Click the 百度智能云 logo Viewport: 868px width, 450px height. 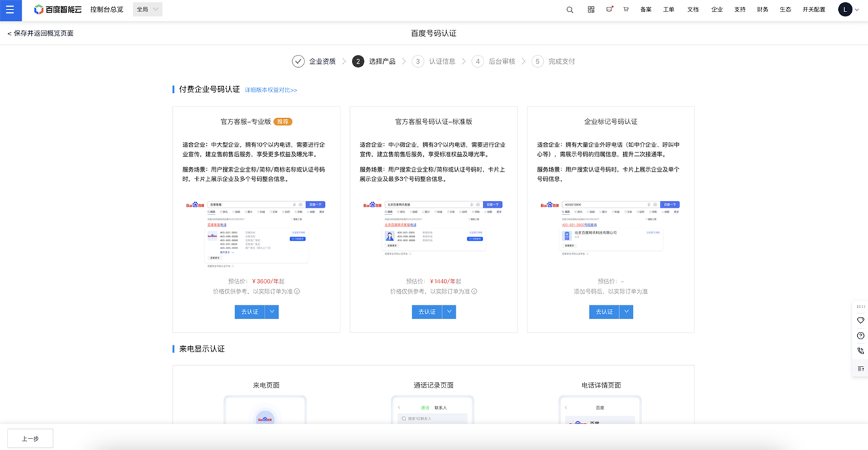point(58,10)
